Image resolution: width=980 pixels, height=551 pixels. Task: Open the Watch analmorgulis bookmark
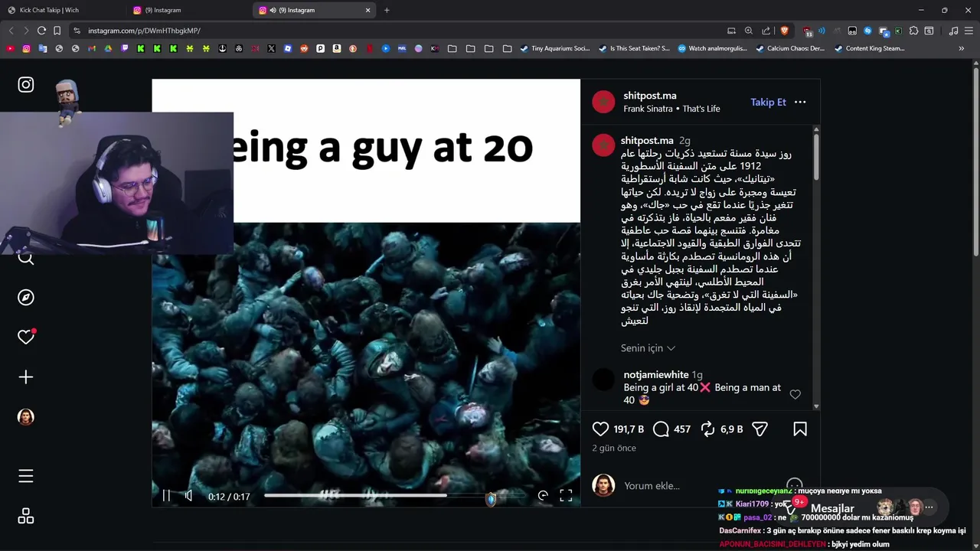click(x=712, y=48)
